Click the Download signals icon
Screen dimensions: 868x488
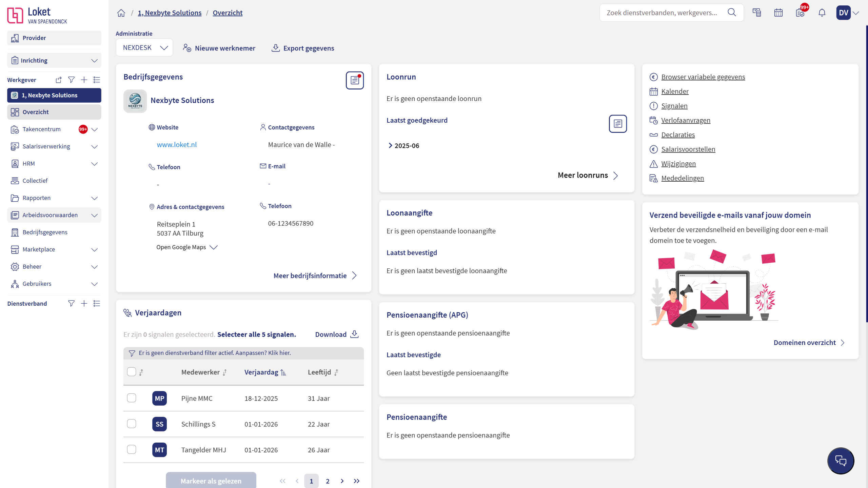point(354,334)
